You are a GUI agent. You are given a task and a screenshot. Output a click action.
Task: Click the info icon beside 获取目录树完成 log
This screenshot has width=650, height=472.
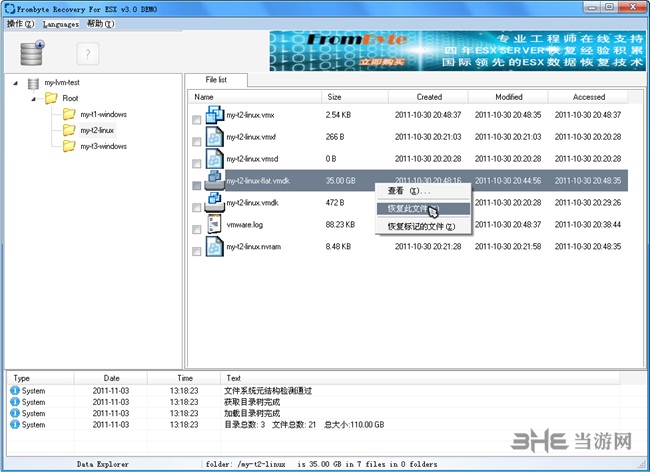pos(15,402)
